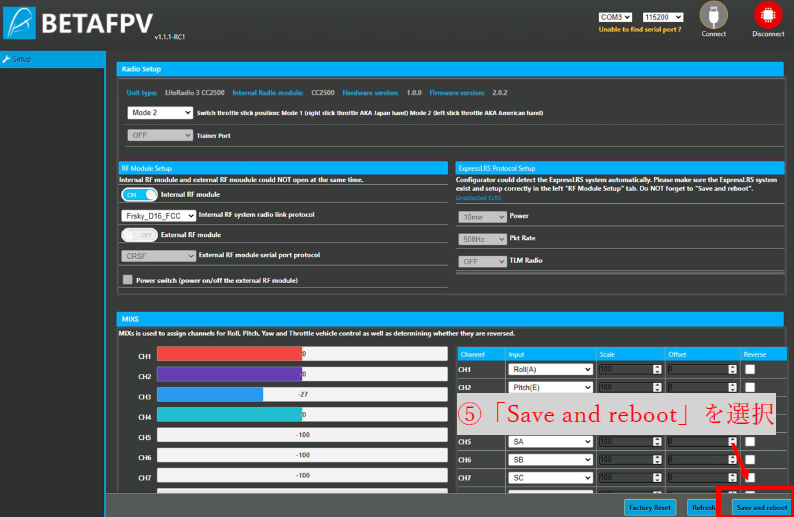
Task: Click 'Unable to find serial port ?' link
Action: tap(640, 29)
